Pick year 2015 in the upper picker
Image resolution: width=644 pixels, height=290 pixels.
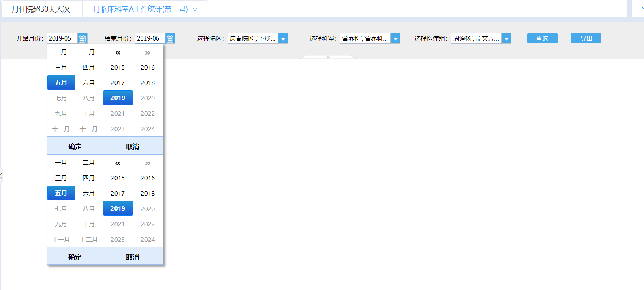[118, 68]
